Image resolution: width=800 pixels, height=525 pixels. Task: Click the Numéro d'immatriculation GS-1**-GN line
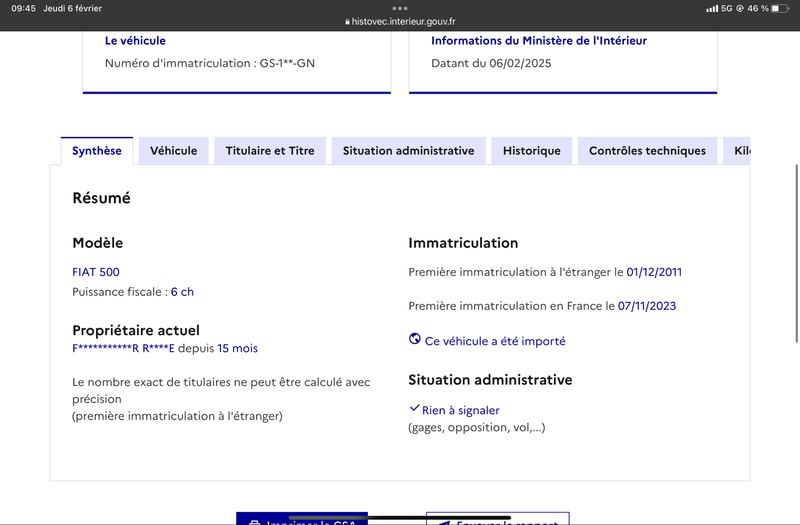[210, 63]
